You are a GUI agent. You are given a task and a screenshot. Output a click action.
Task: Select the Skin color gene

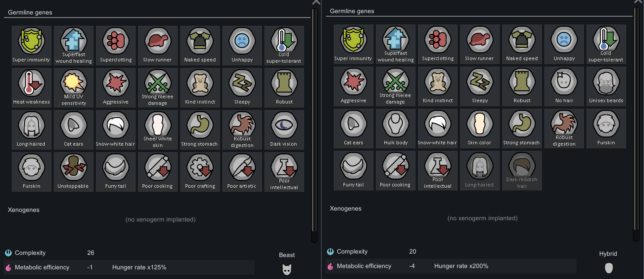tap(480, 129)
